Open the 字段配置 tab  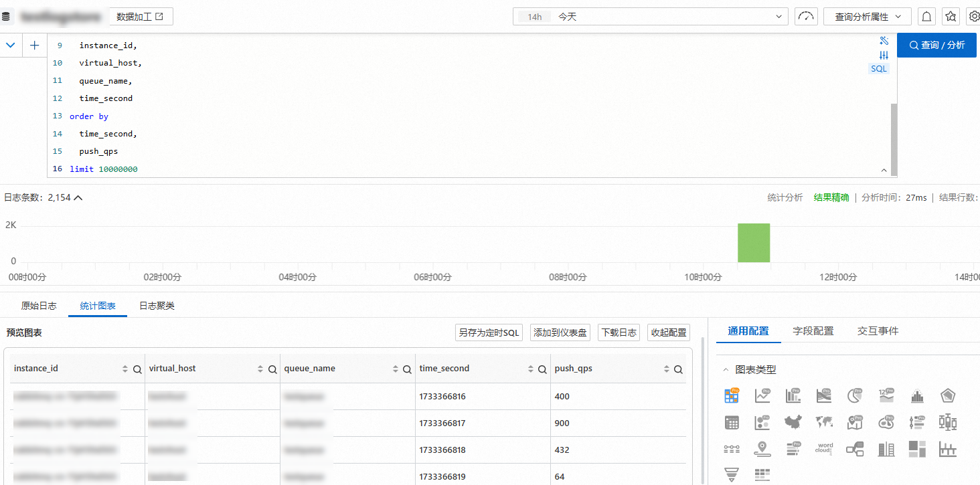pyautogui.click(x=813, y=331)
